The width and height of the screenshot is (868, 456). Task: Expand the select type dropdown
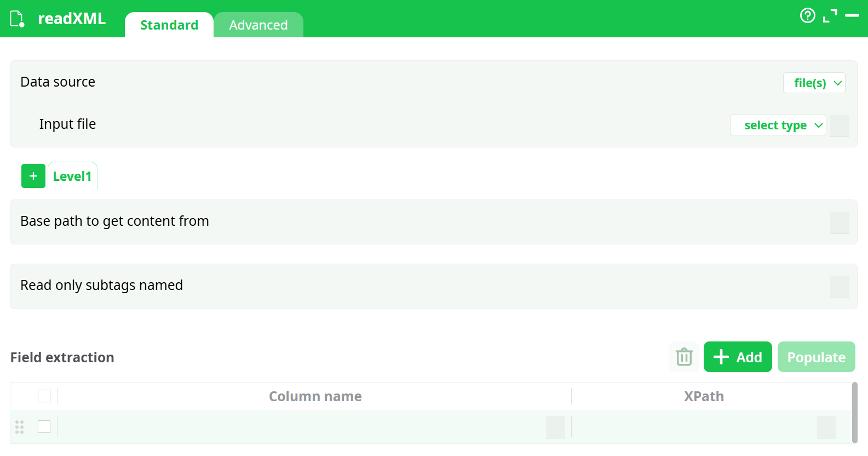pyautogui.click(x=778, y=125)
